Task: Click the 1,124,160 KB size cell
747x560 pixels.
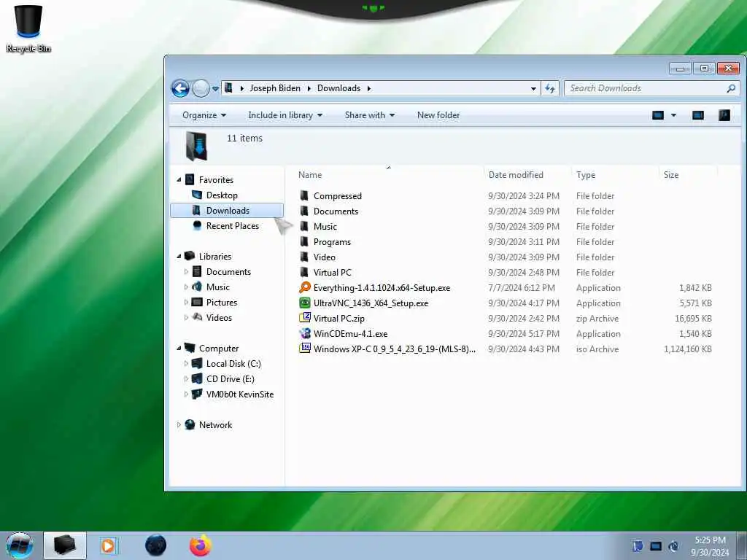Action: coord(687,349)
